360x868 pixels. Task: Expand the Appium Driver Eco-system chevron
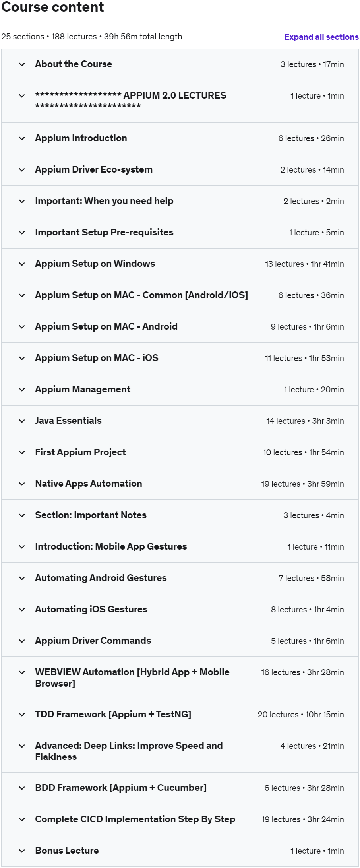pyautogui.click(x=22, y=170)
